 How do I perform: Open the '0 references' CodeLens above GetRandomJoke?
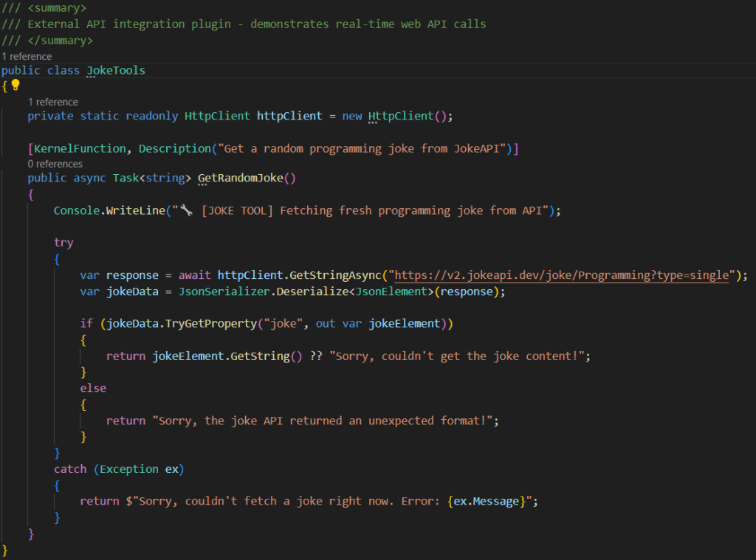pyautogui.click(x=55, y=164)
